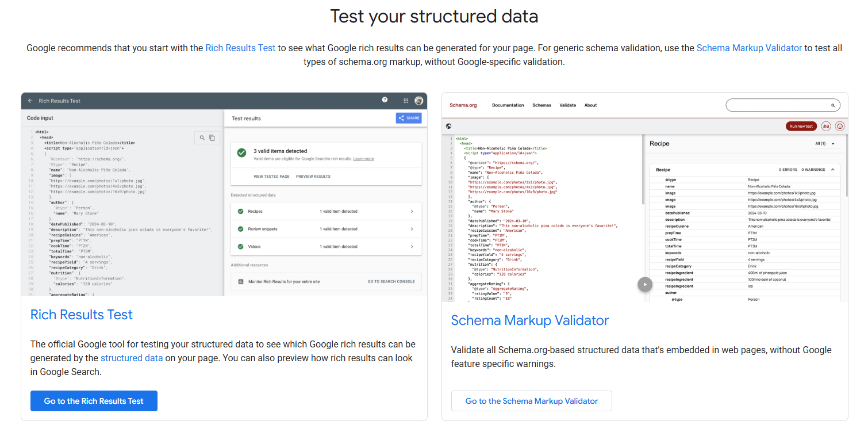Viewport: 868px width, 436px height.
Task: Open the About menu on Schema.org
Action: click(590, 105)
